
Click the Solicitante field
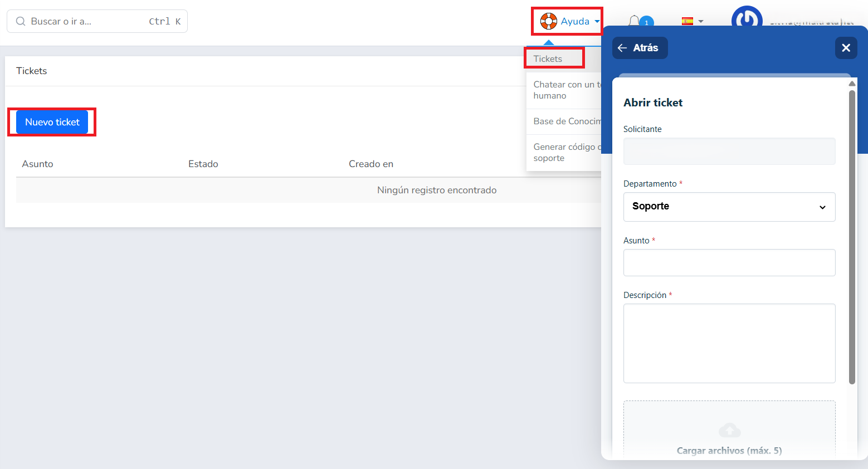[x=729, y=151]
